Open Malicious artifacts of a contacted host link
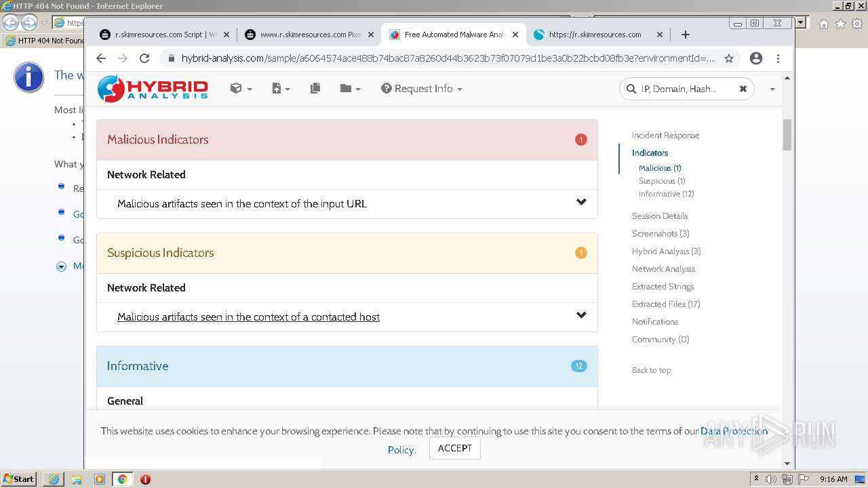 point(248,317)
